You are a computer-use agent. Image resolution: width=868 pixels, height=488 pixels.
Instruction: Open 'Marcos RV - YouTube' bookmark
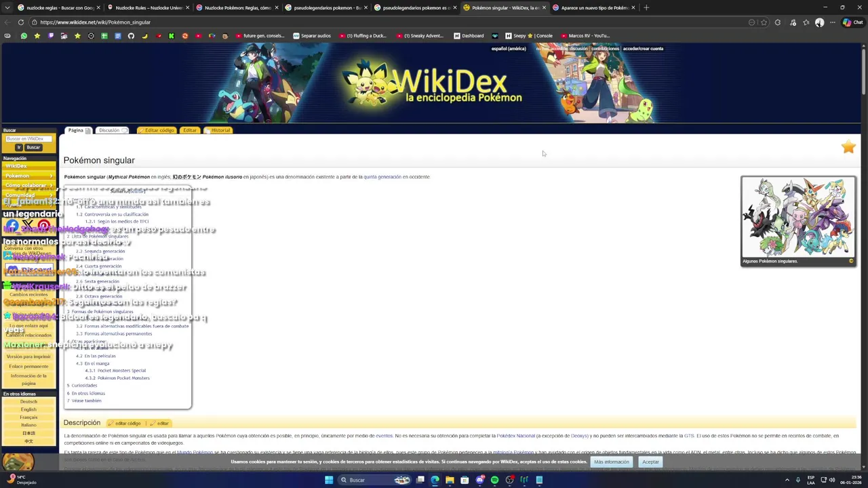coord(585,36)
